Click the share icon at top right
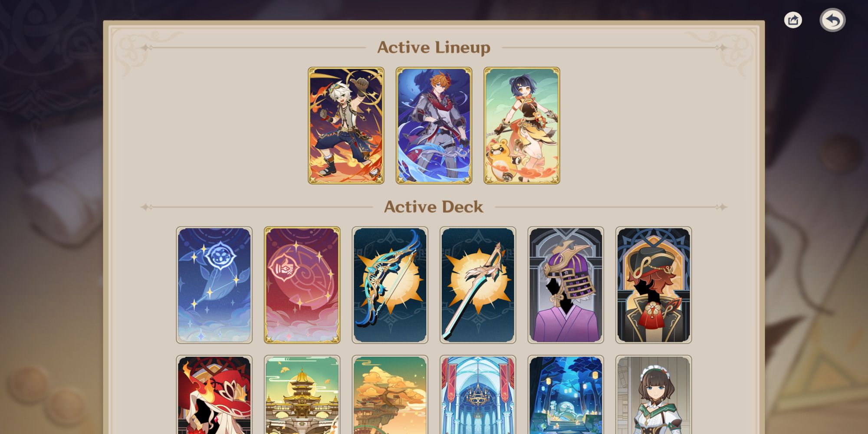Screen dimensions: 868x434 click(x=793, y=20)
